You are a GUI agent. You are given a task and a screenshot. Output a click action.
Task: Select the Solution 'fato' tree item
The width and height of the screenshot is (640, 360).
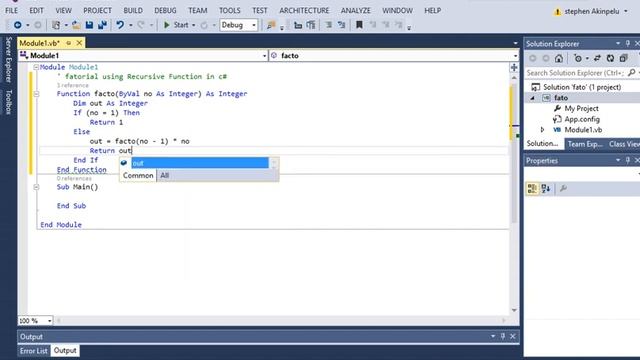[582, 87]
